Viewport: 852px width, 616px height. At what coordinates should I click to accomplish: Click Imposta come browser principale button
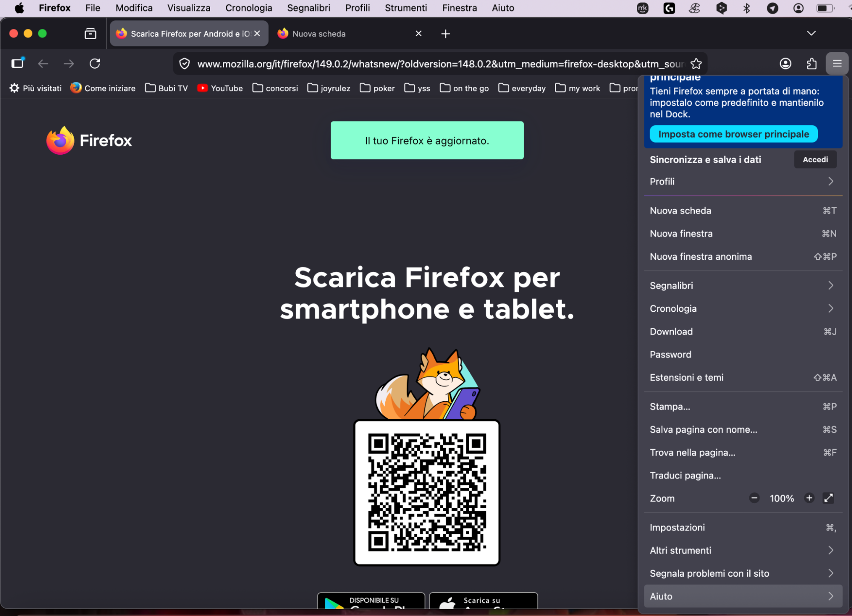(733, 134)
